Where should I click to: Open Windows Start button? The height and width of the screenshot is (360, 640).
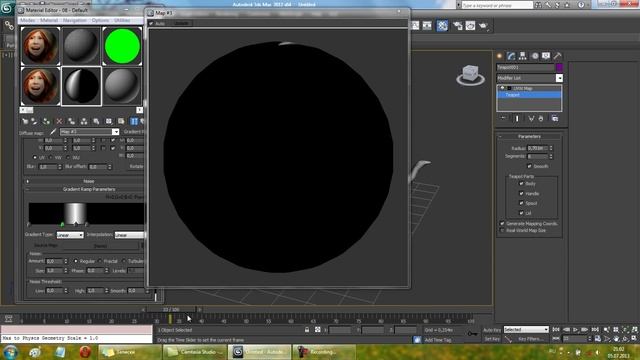coord(10,351)
